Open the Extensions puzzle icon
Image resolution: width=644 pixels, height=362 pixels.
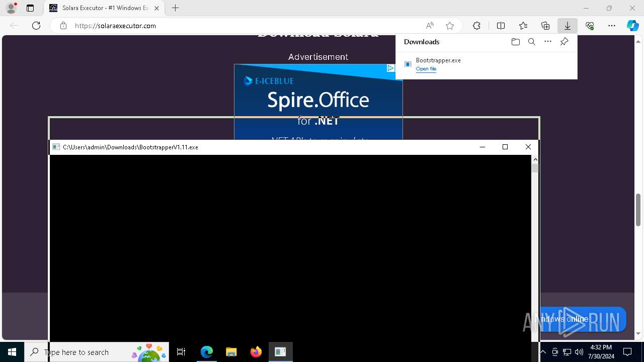tap(476, 26)
